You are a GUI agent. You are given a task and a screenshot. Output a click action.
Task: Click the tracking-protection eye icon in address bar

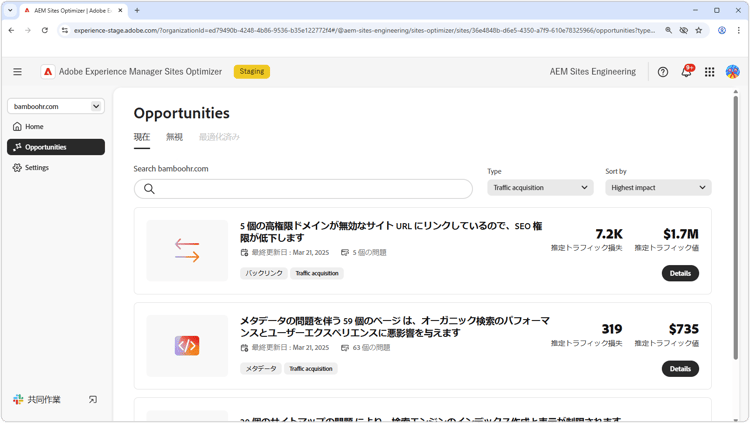[684, 30]
